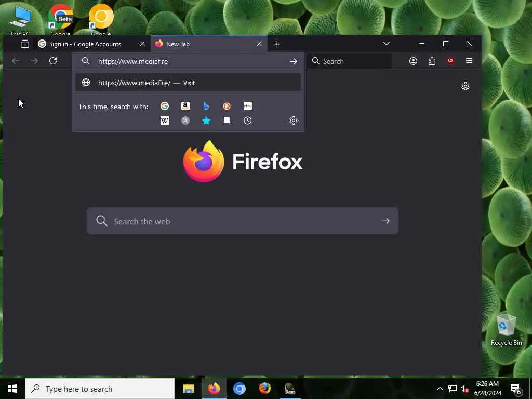This screenshot has height=399, width=532.
Task: Personalize New Tab with gear icon
Action: [465, 86]
